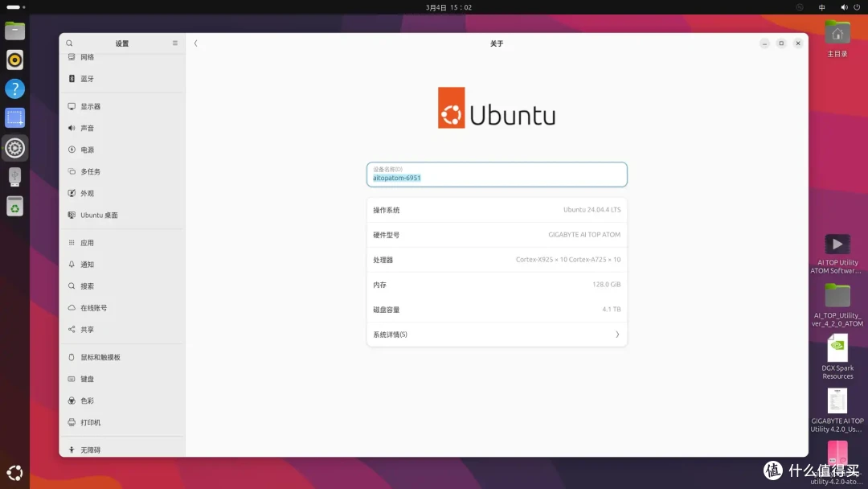Minimize the Settings window
Image resolution: width=868 pixels, height=489 pixels.
pos(764,43)
